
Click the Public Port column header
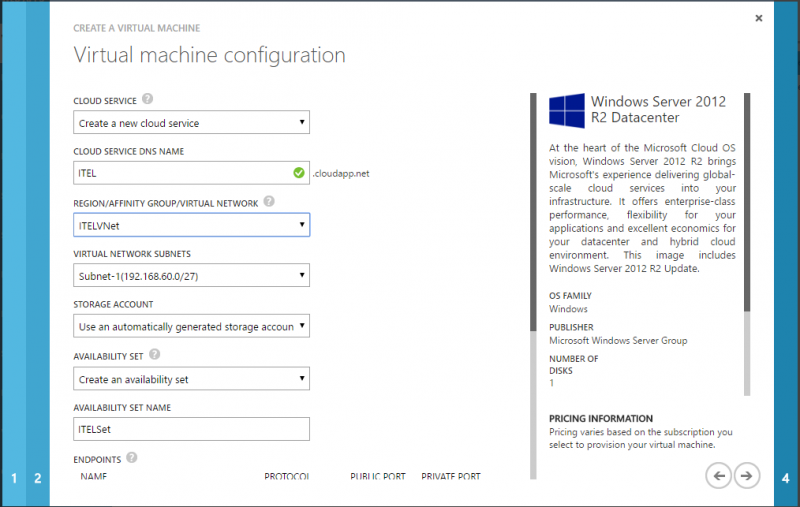point(378,476)
